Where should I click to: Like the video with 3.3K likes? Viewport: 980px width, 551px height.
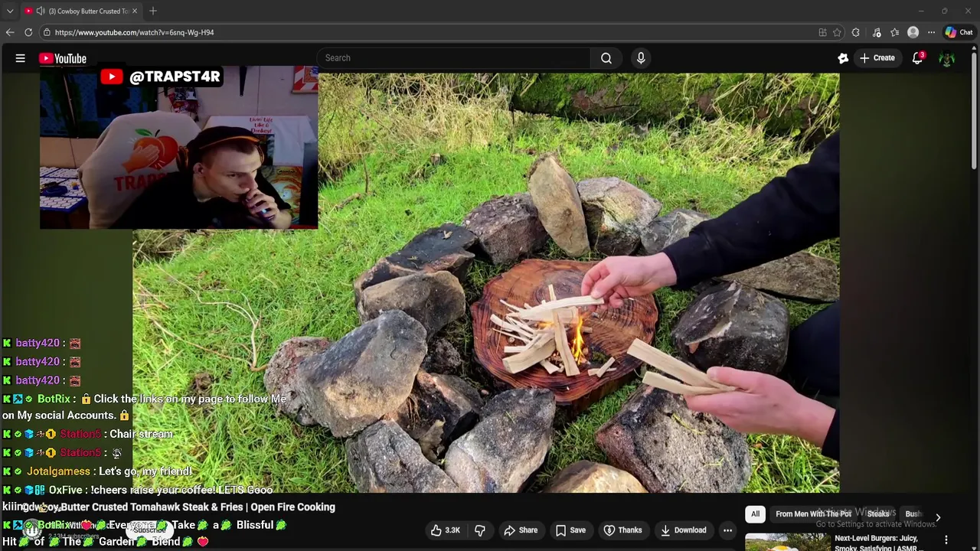(x=445, y=530)
